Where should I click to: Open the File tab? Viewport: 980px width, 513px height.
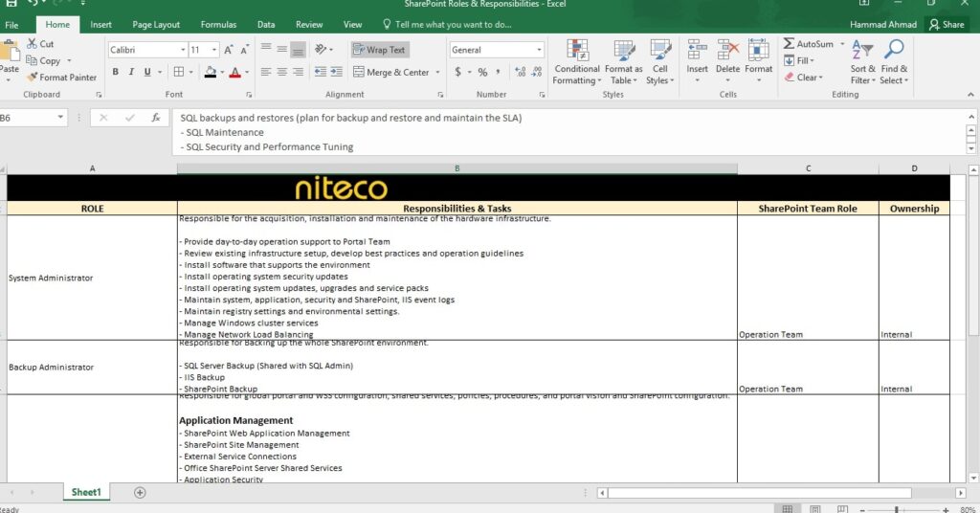(11, 25)
